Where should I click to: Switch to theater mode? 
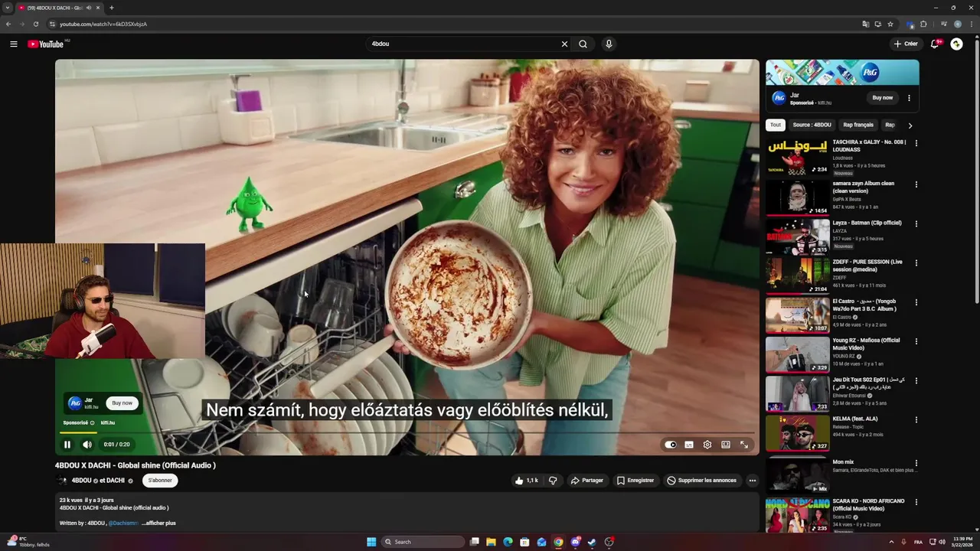click(x=726, y=445)
